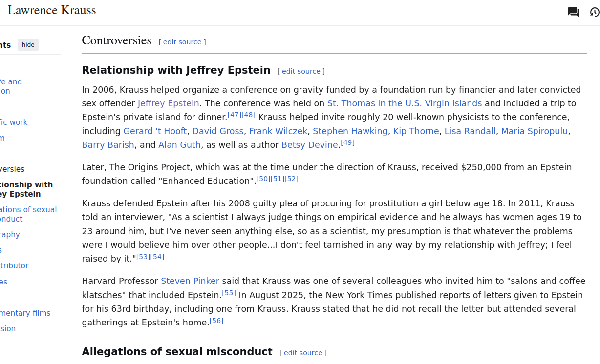Open the page history clock icon
The width and height of the screenshot is (600, 364).
(x=594, y=12)
